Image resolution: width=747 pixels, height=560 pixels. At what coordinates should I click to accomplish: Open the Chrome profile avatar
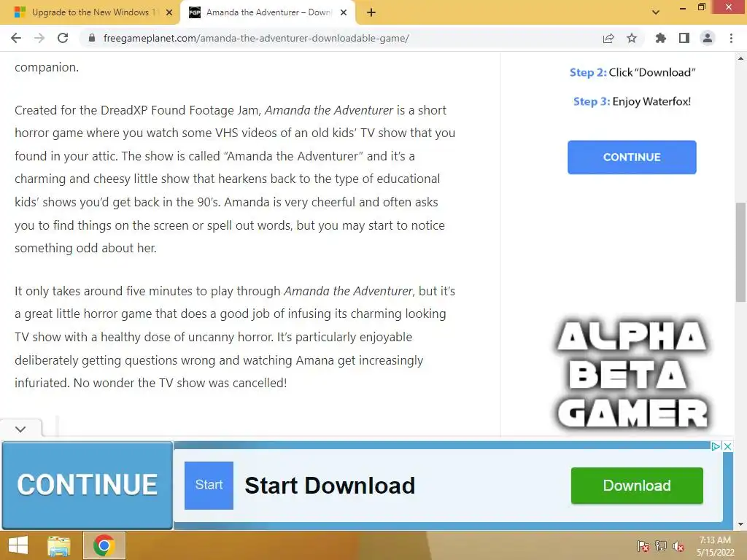[708, 38]
